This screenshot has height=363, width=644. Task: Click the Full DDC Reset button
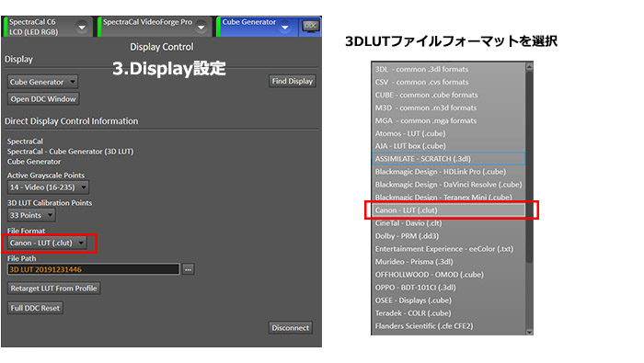pyautogui.click(x=35, y=308)
